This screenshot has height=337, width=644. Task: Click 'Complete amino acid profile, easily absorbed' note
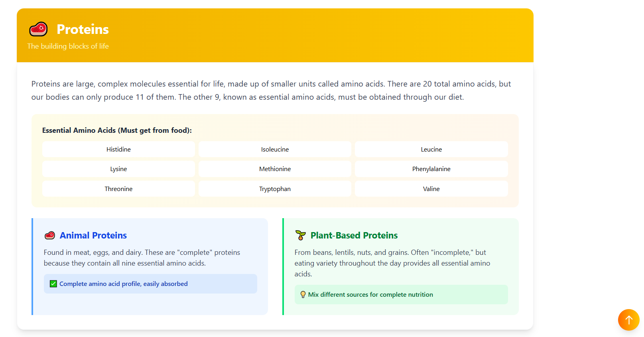point(124,284)
